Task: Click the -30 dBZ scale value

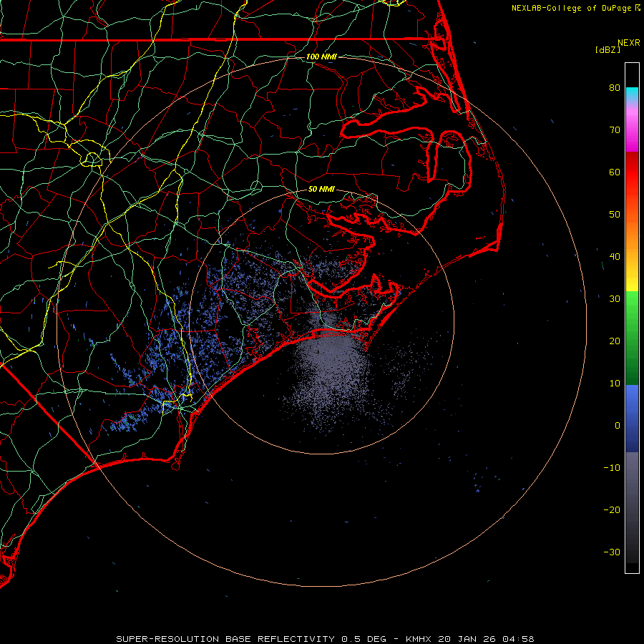Action: tap(612, 552)
